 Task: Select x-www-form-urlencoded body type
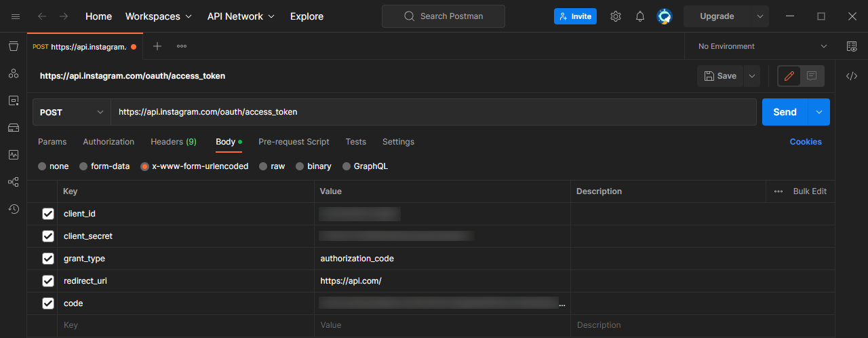pyautogui.click(x=144, y=166)
